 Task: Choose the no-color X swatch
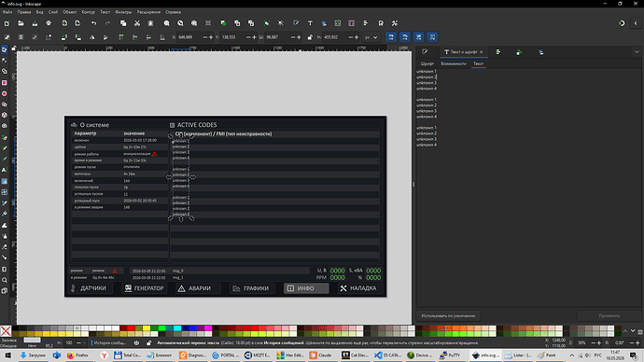tap(6, 331)
